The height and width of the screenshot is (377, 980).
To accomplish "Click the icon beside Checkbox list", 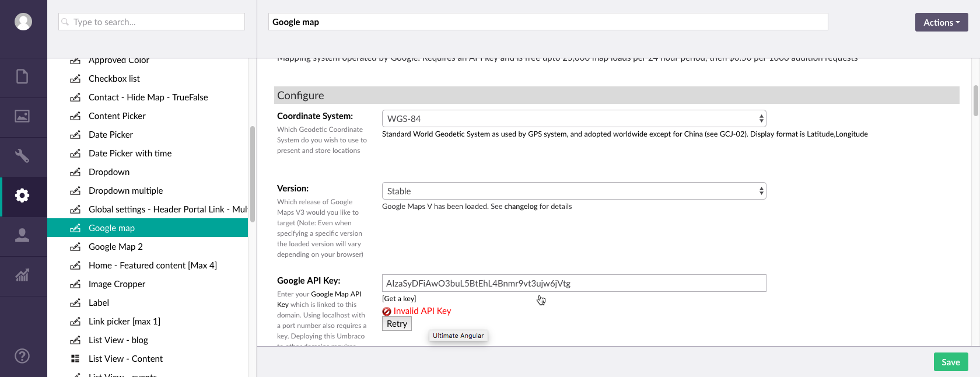I will [x=75, y=79].
